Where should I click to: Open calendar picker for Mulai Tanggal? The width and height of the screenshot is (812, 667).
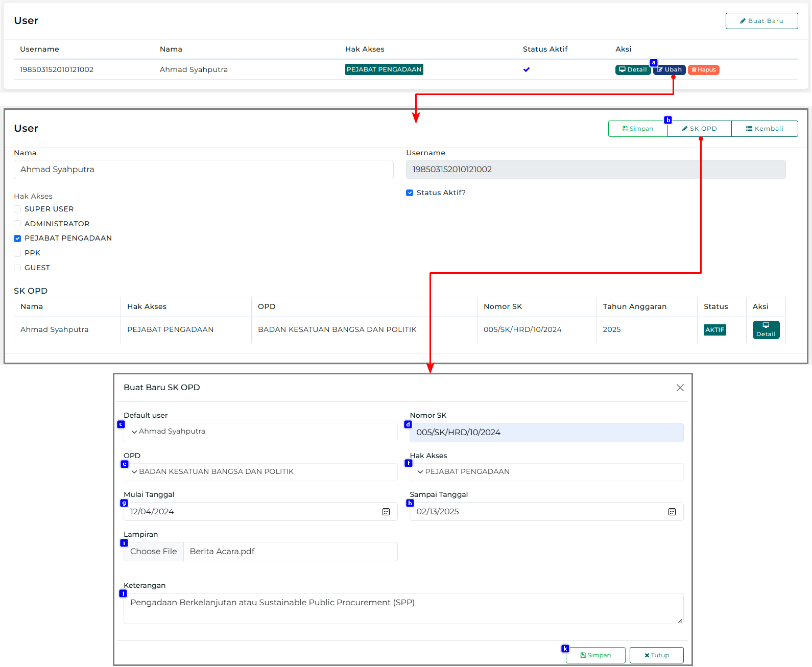click(x=386, y=512)
